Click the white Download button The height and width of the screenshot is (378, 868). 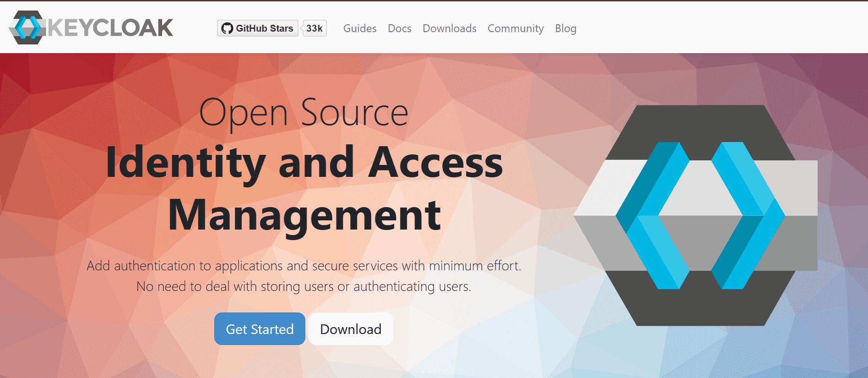[x=351, y=329]
